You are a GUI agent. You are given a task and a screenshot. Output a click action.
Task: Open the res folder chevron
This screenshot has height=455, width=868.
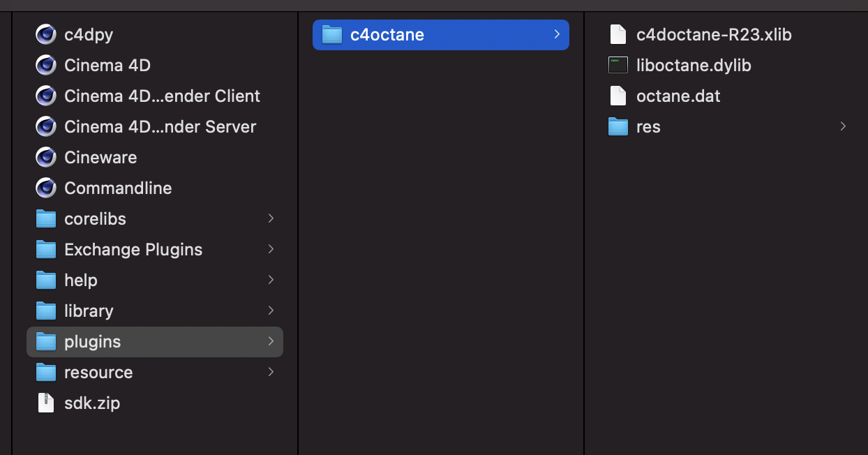point(843,126)
